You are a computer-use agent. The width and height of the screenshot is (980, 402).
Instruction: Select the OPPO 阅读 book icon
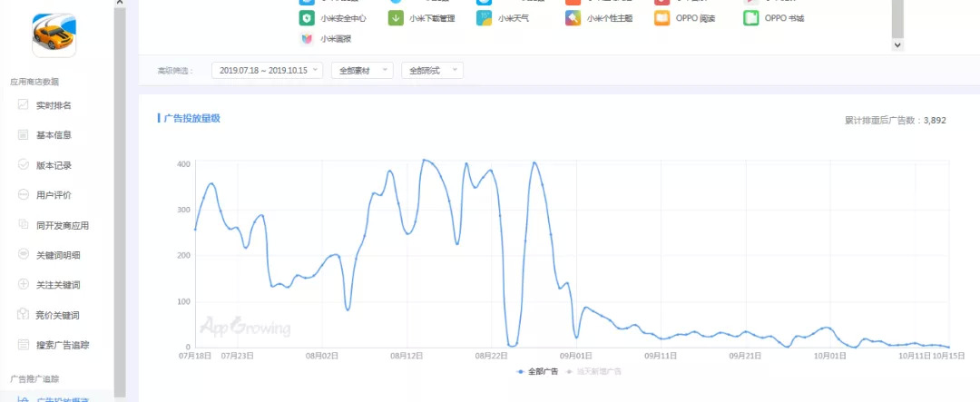tap(661, 18)
